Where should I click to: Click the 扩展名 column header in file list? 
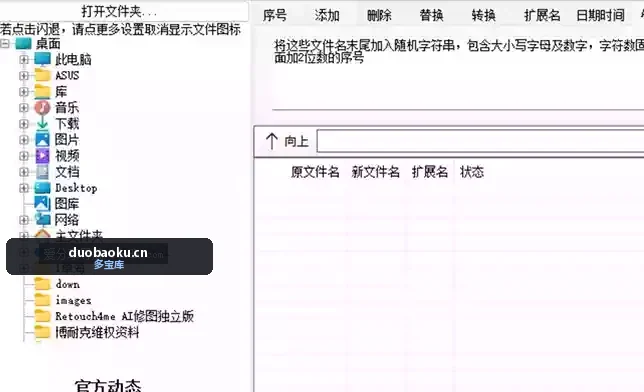coord(430,172)
